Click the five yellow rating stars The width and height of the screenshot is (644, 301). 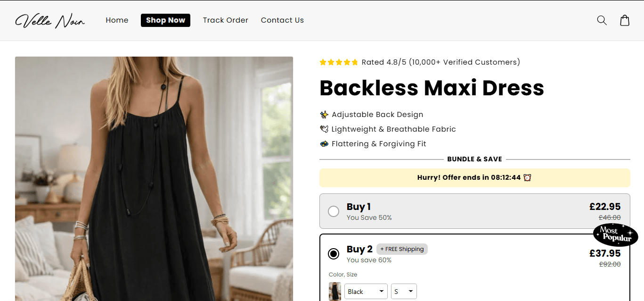click(339, 62)
